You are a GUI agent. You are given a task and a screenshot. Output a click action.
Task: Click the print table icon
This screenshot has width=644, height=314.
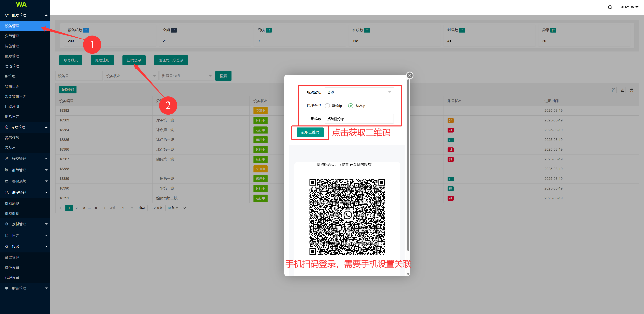[x=631, y=90]
